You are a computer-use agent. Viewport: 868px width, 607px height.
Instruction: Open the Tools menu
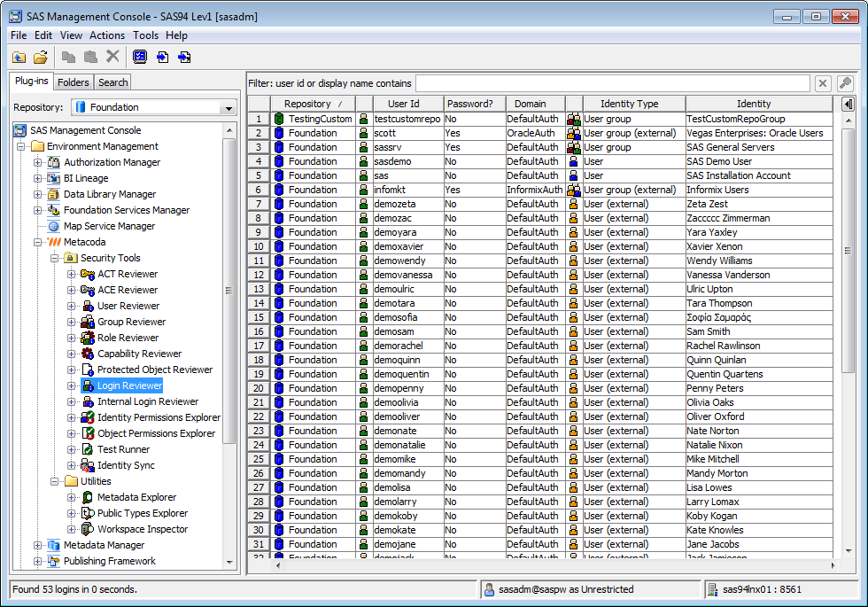pos(145,35)
